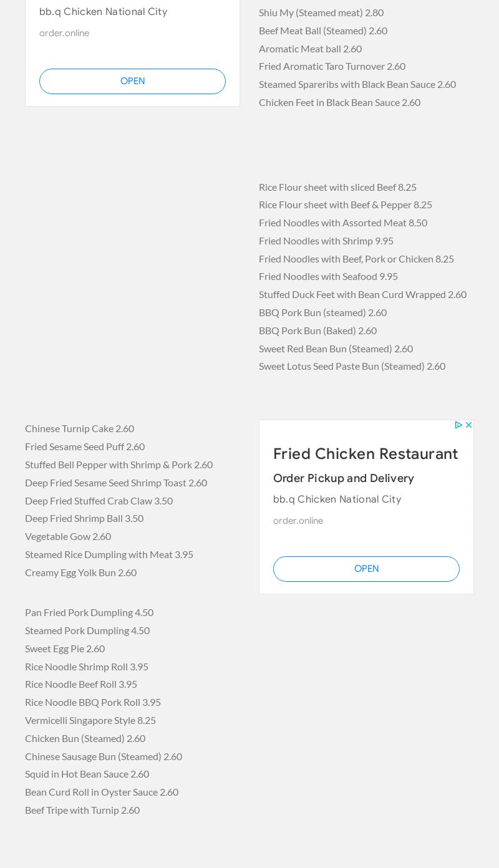Click the Order Pickup and Delivery ad text
499x868 pixels.
point(343,478)
